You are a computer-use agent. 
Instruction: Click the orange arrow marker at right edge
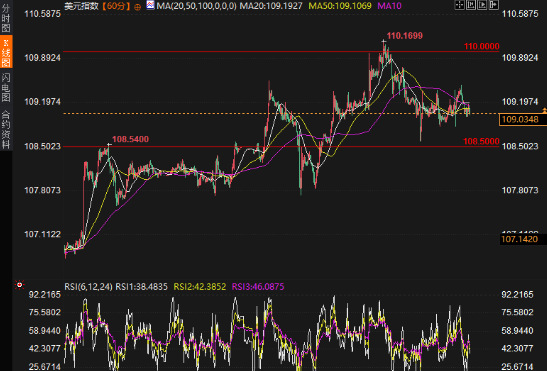[x=544, y=111]
